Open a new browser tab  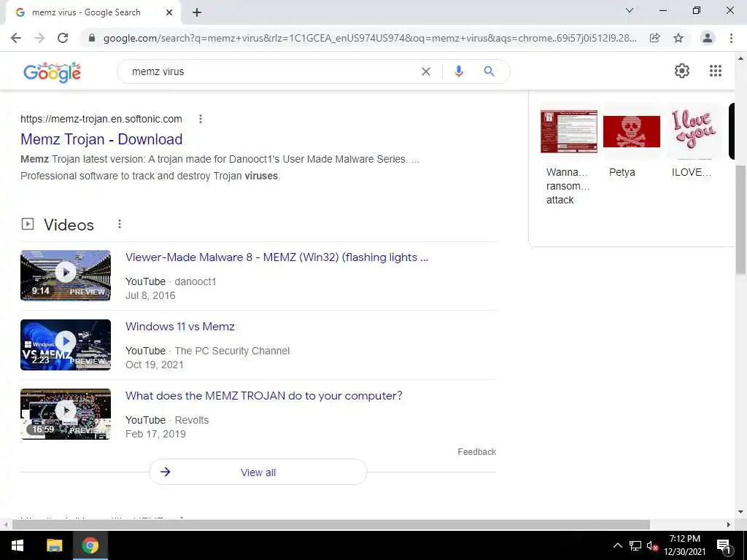click(197, 12)
